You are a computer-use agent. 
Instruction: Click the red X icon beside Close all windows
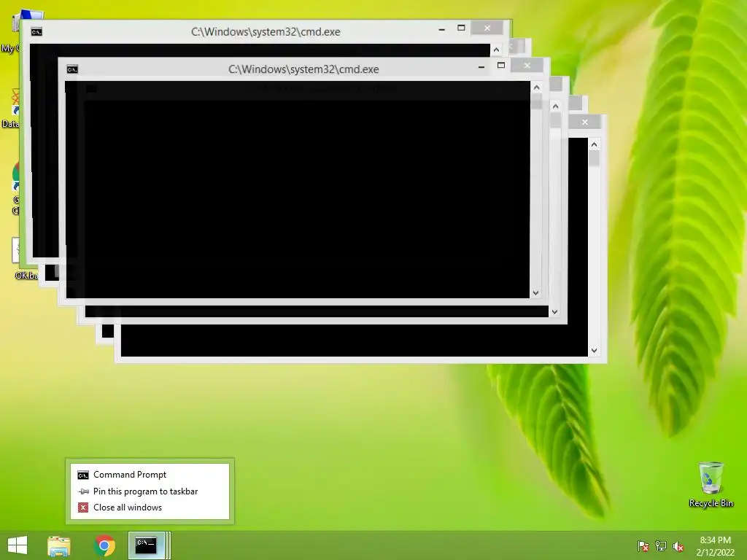click(x=83, y=507)
